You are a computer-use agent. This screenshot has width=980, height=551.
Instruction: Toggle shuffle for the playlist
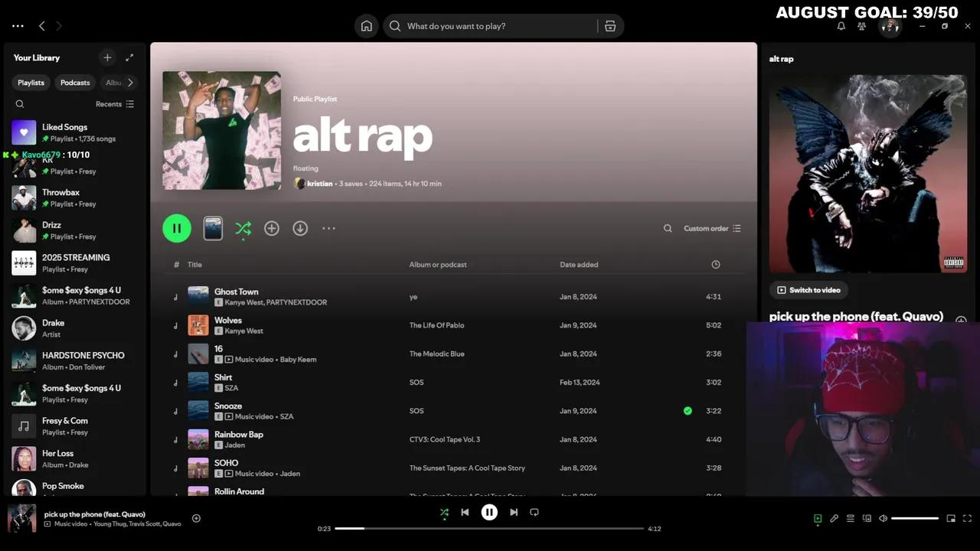point(243,228)
